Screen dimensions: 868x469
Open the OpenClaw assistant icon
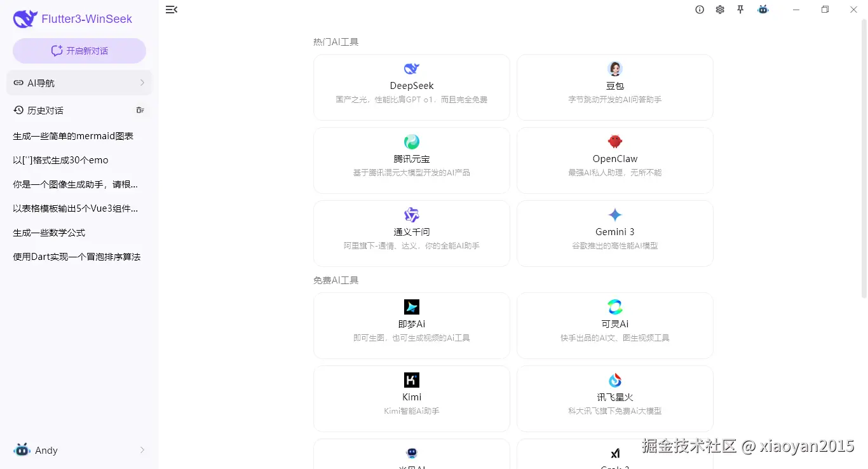tap(614, 141)
